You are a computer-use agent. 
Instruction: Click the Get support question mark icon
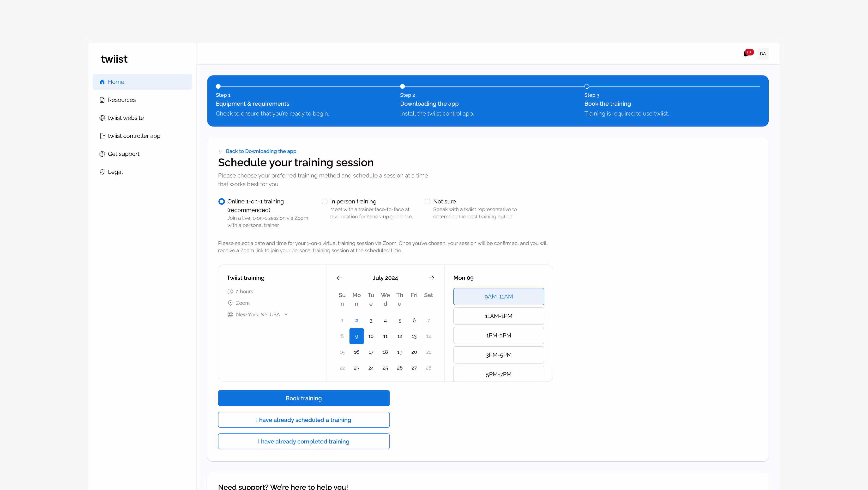pyautogui.click(x=102, y=154)
